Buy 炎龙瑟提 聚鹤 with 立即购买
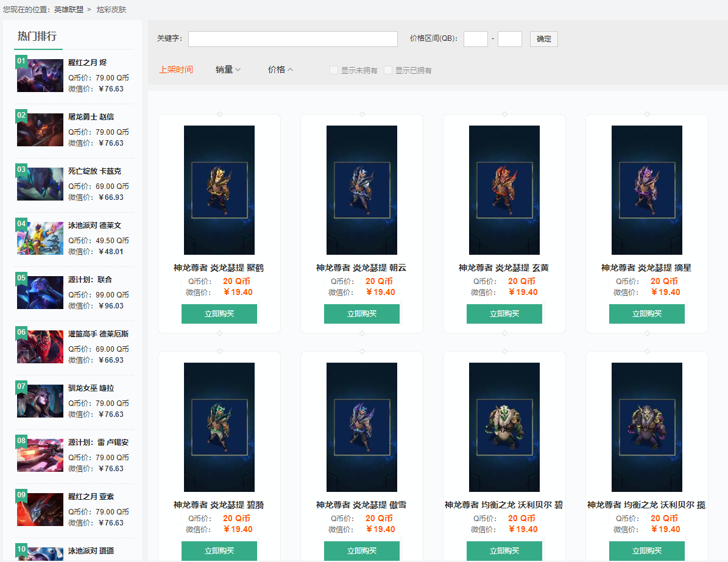Viewport: 728px width, 562px height. pos(219,314)
